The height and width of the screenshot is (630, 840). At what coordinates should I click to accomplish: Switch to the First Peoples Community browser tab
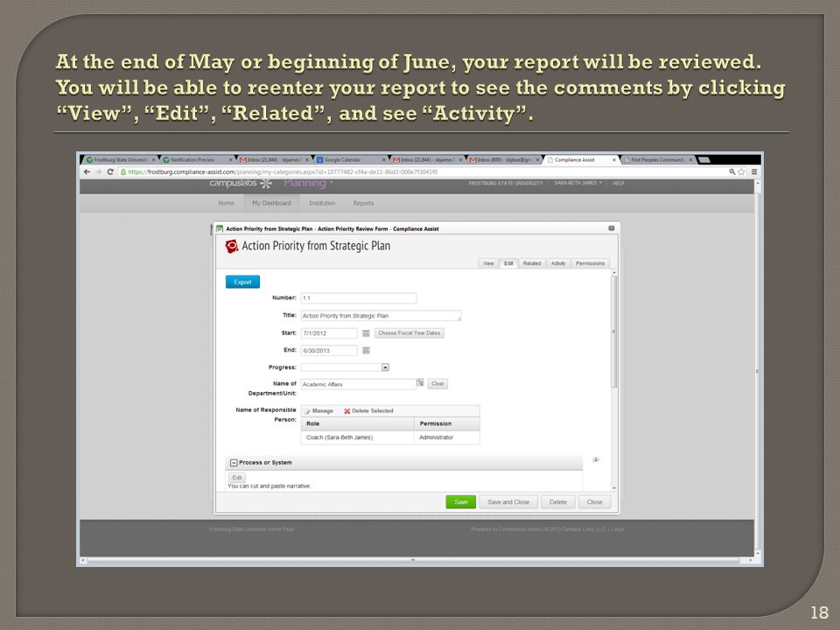tap(658, 160)
